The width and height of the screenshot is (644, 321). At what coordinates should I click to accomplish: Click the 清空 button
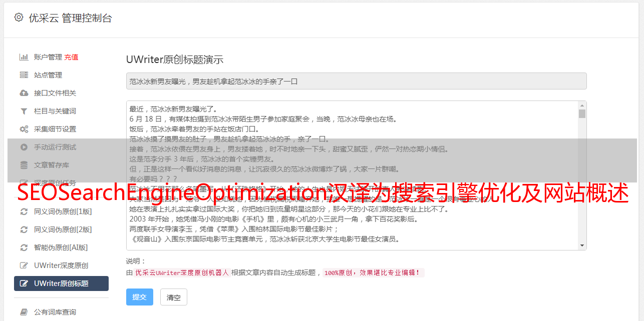click(174, 297)
